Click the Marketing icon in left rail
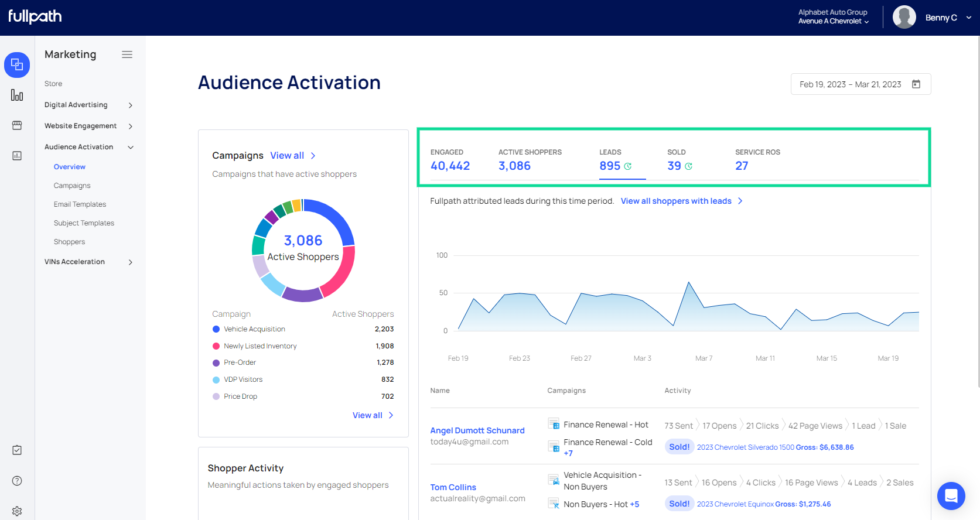 tap(17, 64)
